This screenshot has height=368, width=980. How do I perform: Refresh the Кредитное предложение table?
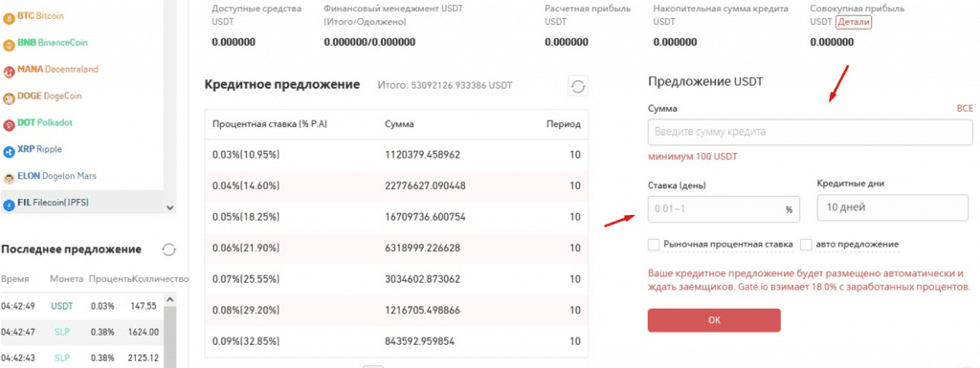coord(578,86)
